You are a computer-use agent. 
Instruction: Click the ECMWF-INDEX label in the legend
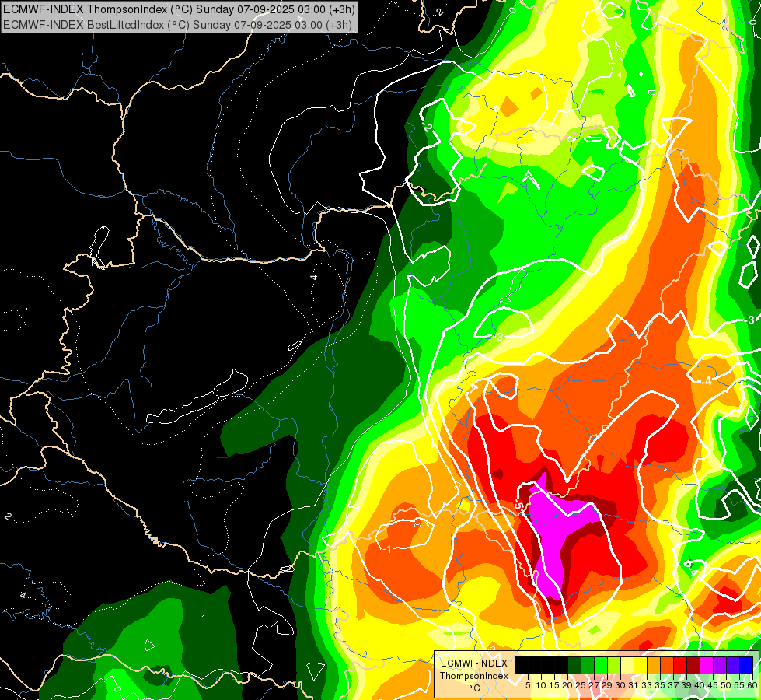point(474,663)
